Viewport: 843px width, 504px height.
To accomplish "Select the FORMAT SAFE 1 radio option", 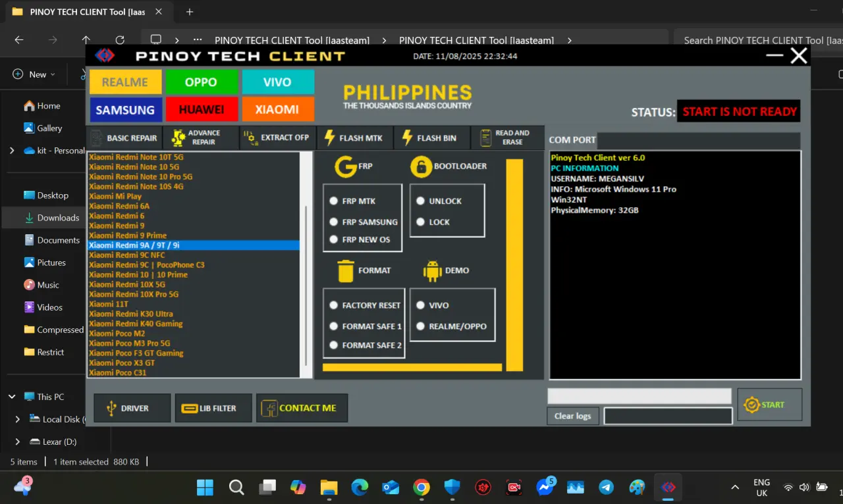I will coord(334,326).
